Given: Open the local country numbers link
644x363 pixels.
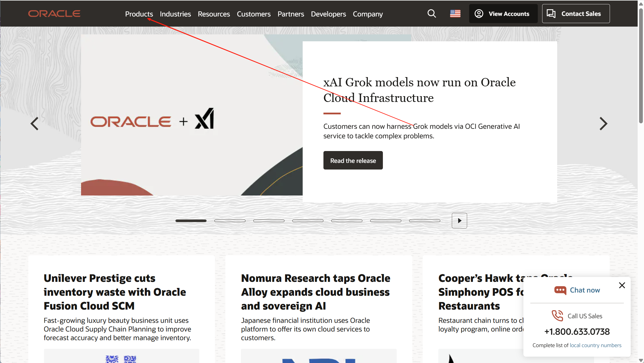Looking at the screenshot, I should coord(596,345).
